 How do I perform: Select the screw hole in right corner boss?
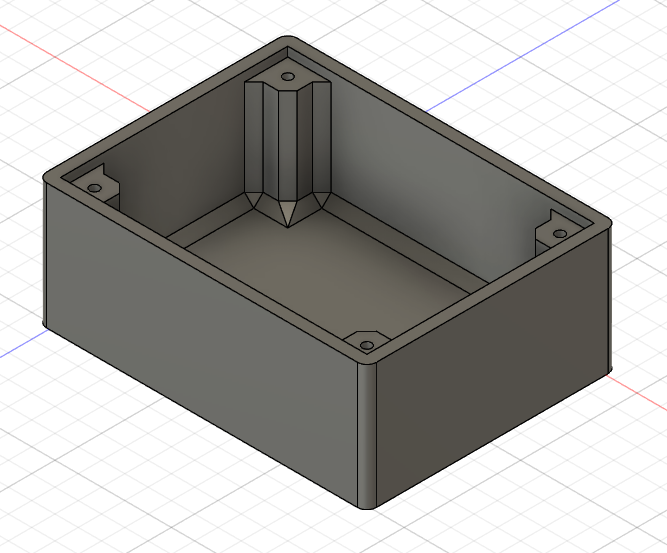[560, 234]
